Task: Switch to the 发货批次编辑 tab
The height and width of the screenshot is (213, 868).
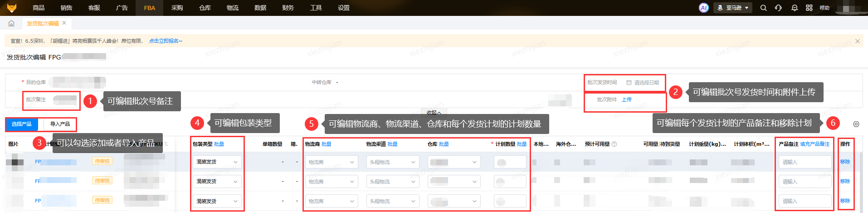Action: [43, 23]
